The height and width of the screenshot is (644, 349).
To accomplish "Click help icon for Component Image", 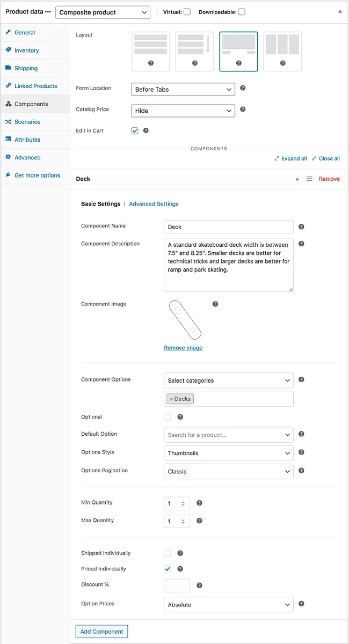I will (x=215, y=304).
